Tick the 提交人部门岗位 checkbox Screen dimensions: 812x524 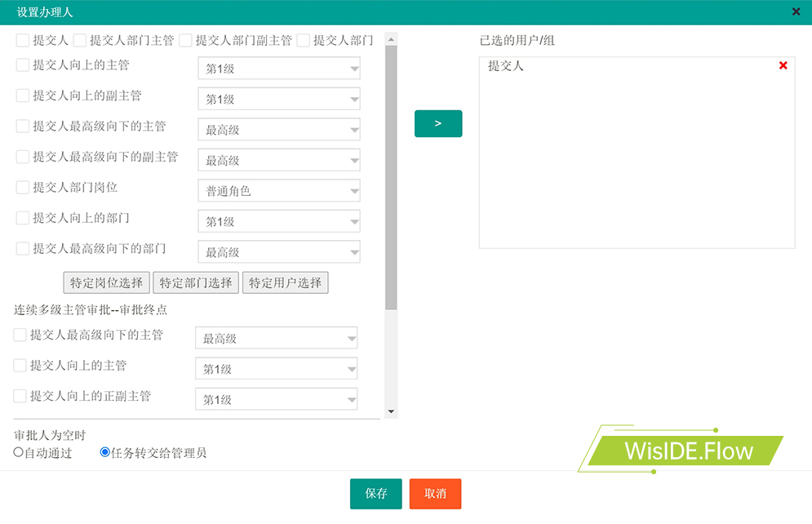[23, 187]
